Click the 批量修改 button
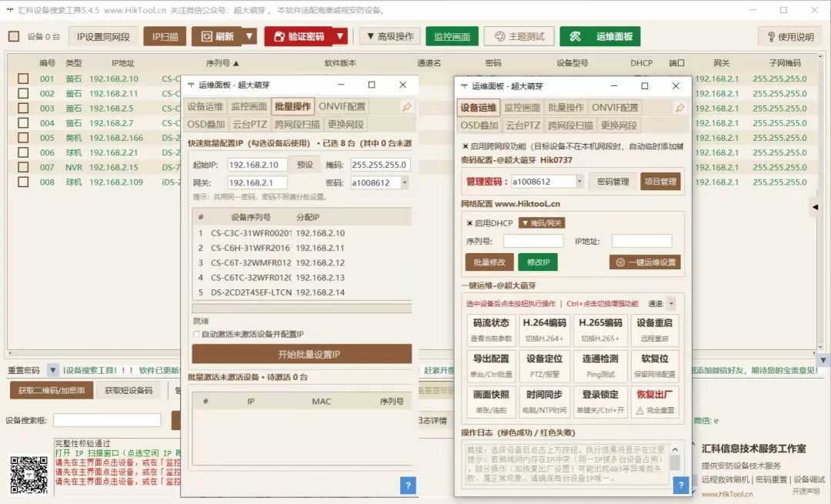 [489, 262]
